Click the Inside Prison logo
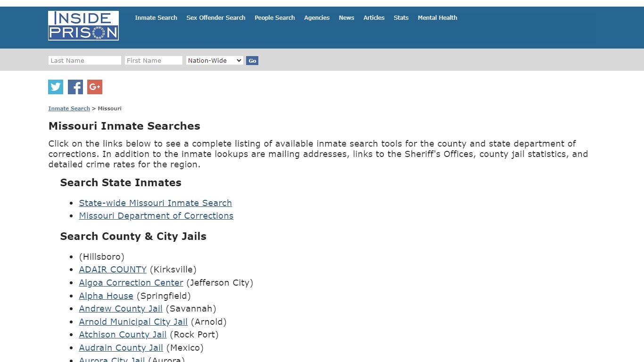This screenshot has height=362, width=644. coord(83,25)
